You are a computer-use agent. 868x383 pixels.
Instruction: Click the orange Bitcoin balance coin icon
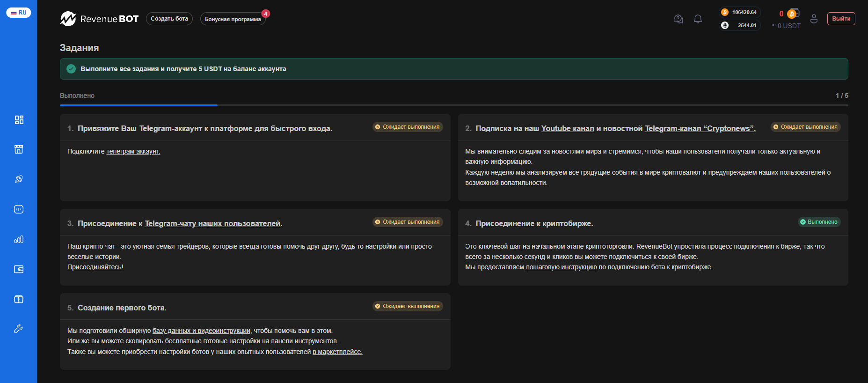[x=792, y=14]
